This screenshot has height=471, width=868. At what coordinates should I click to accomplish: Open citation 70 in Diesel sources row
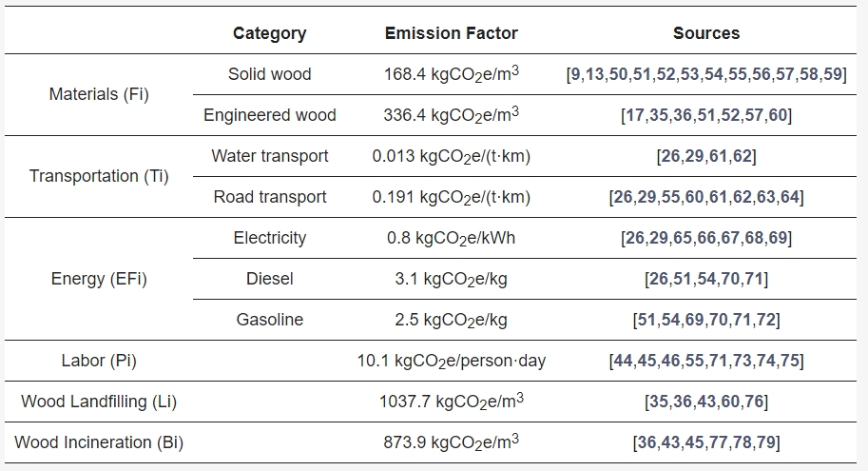(x=730, y=279)
